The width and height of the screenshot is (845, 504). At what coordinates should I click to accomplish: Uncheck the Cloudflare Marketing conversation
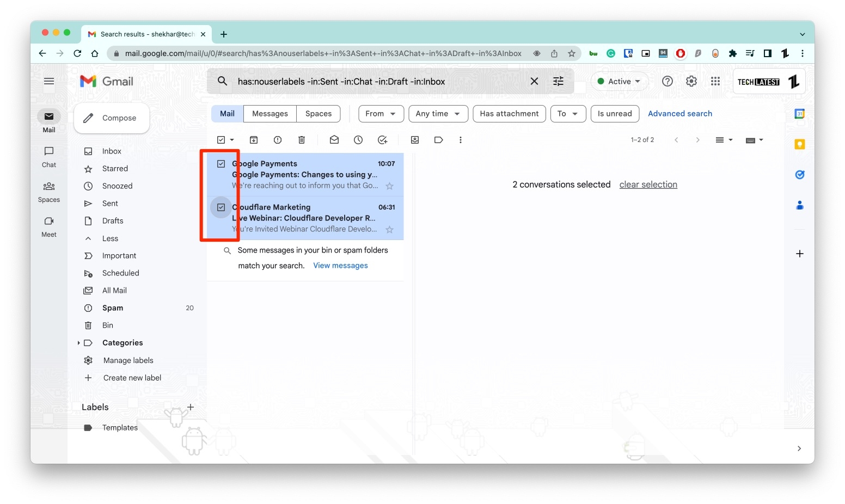(221, 207)
